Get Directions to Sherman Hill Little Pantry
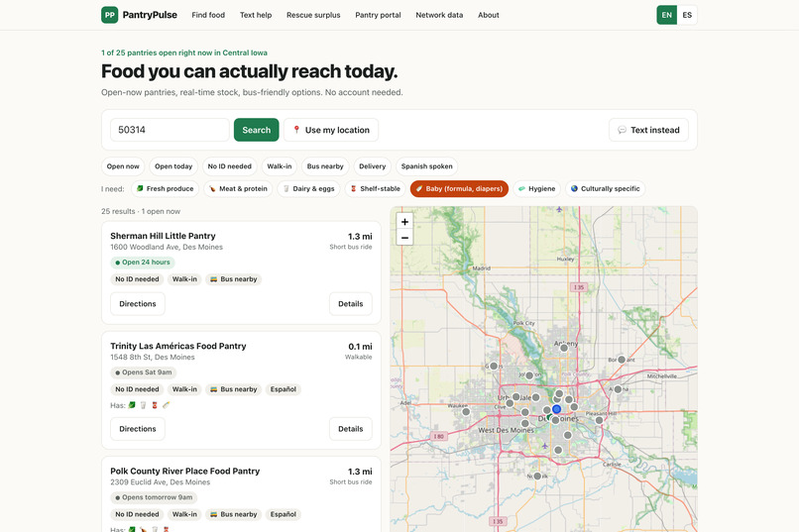Viewport: 799px width, 532px height. tap(138, 304)
